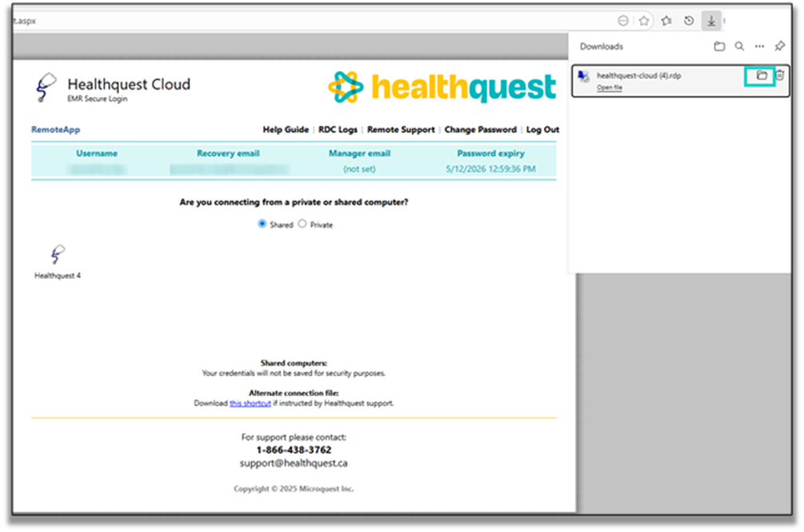Open the downloads folder icon in panel header
Screen dimensions: 804x532
(x=719, y=46)
